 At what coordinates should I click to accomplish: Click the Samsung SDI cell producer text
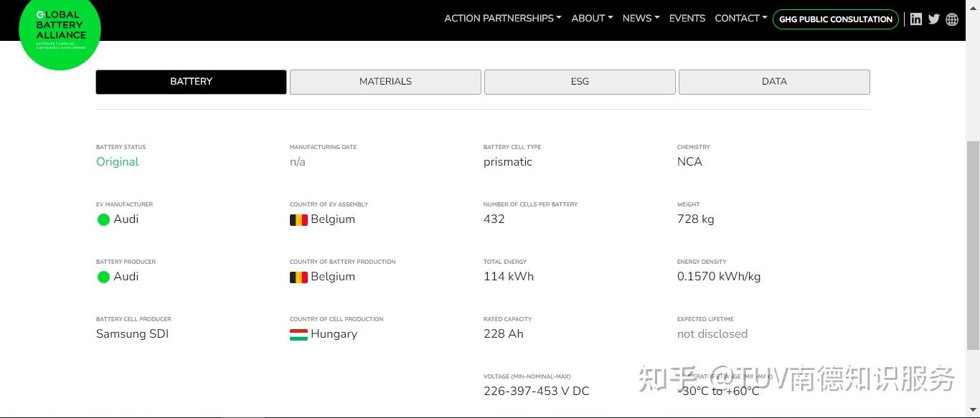133,334
